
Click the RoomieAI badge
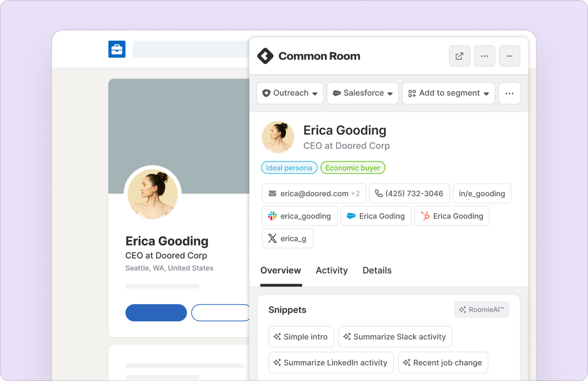pyautogui.click(x=482, y=310)
